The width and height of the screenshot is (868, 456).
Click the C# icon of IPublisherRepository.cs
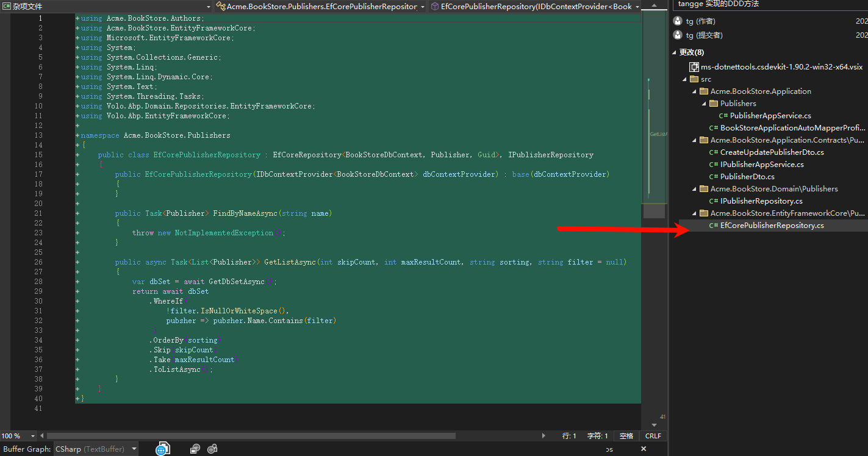click(713, 201)
